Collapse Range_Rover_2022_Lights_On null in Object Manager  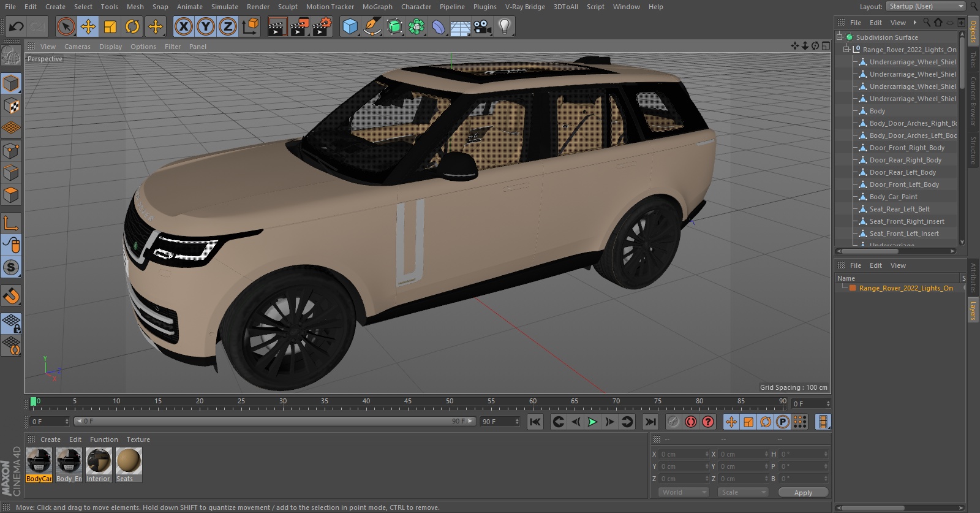click(x=846, y=50)
